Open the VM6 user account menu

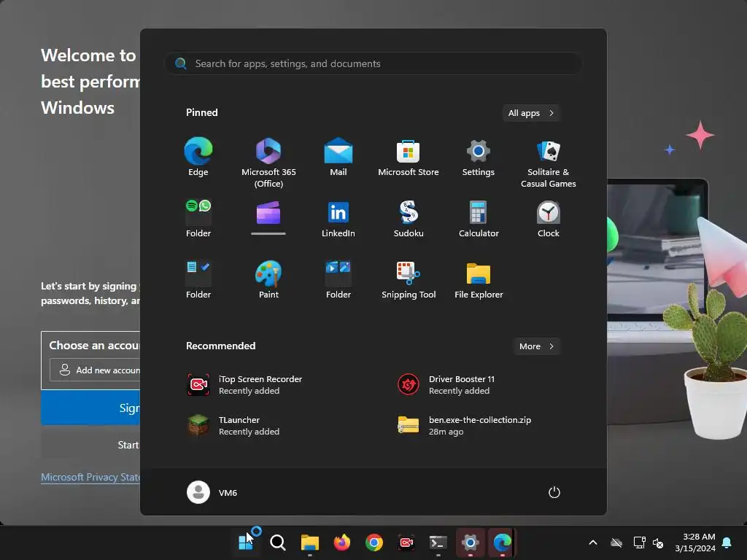[x=212, y=492]
